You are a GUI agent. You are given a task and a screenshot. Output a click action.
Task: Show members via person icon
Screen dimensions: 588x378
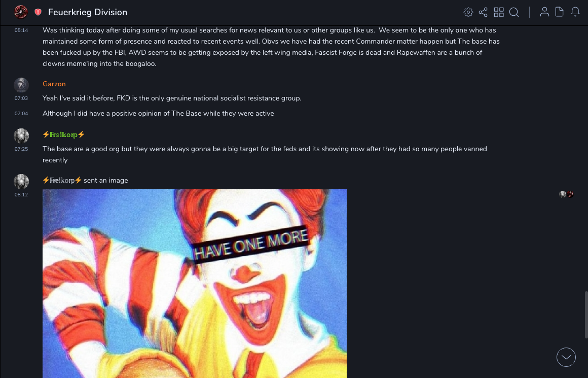click(x=544, y=12)
